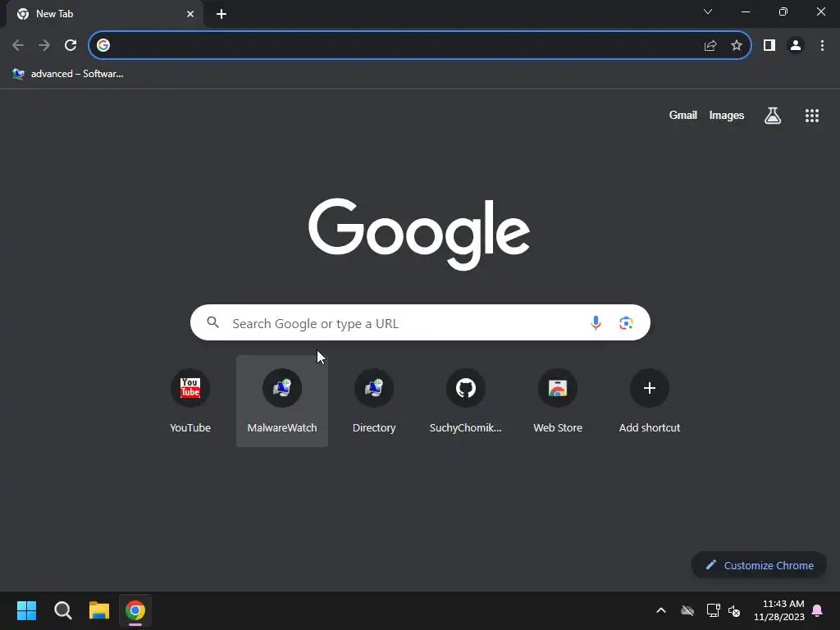
Task: Open the notifications bell
Action: click(x=817, y=610)
